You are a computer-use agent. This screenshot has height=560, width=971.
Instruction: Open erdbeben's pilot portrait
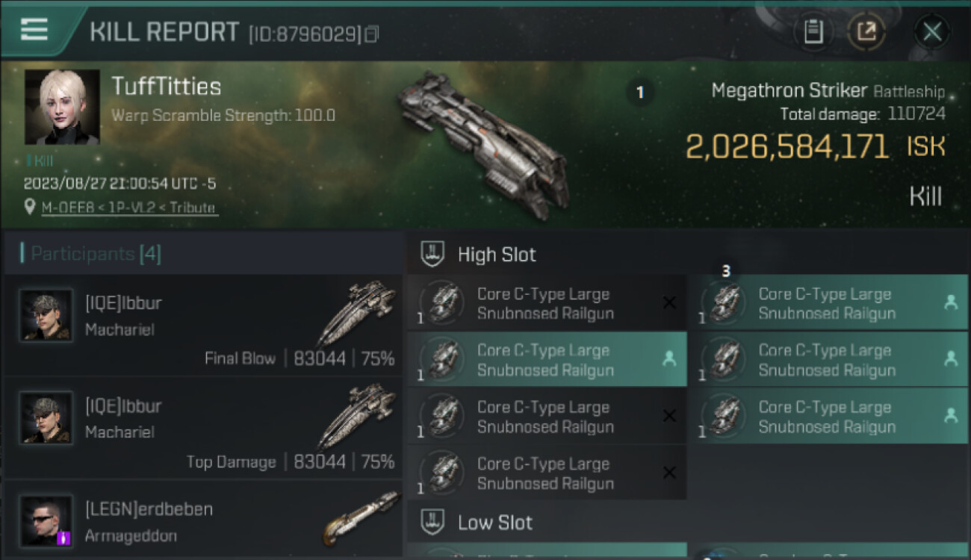pos(46,520)
